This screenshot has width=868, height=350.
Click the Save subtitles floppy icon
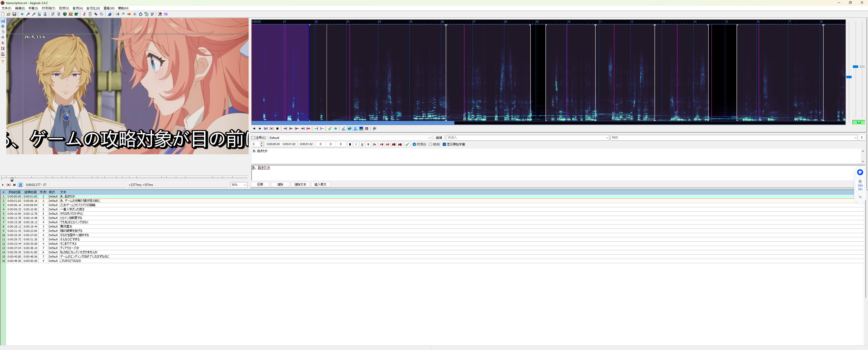pos(14,14)
